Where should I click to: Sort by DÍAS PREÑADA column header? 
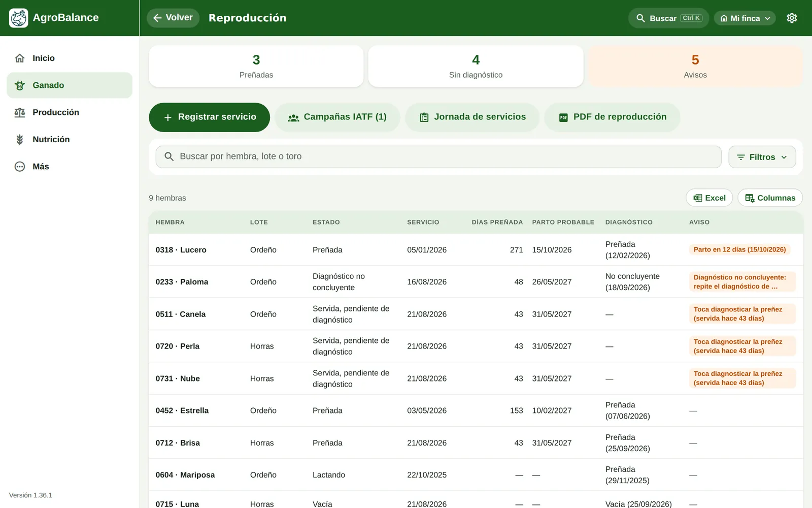click(x=497, y=223)
